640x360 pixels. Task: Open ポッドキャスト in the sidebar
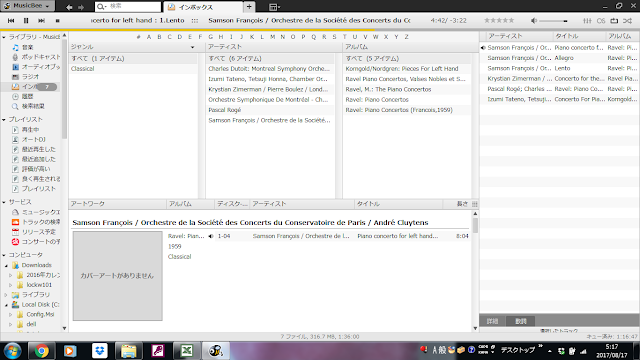36,57
